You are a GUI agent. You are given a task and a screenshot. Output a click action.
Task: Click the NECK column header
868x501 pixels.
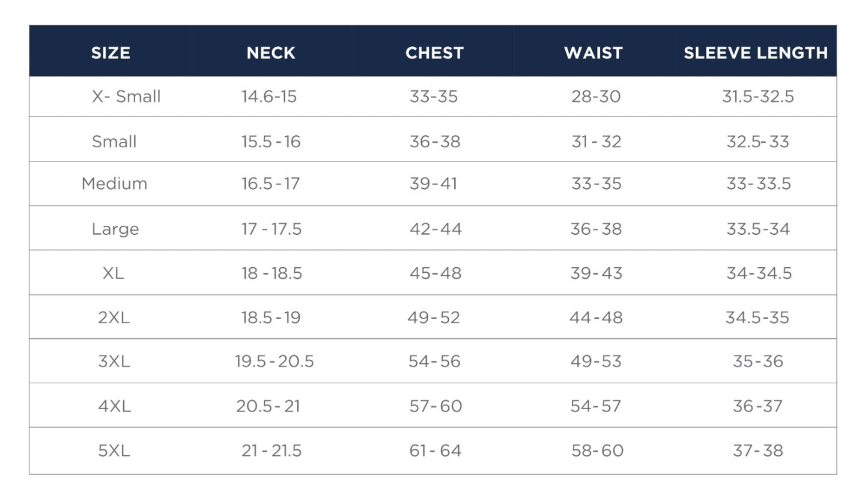click(271, 53)
